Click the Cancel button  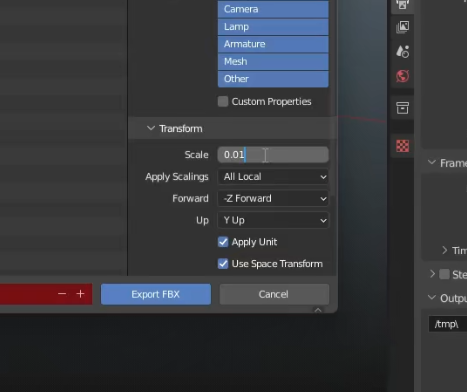click(274, 294)
